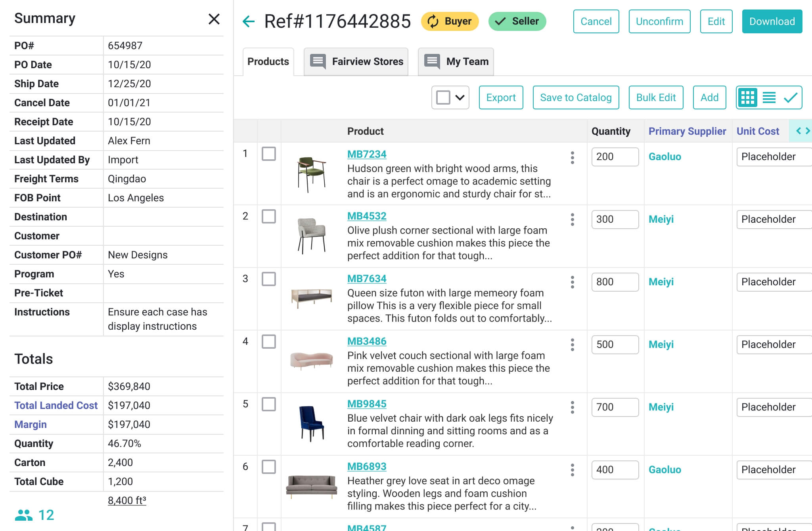812x531 pixels.
Task: Open the three-dot menu for MB7234
Action: [572, 158]
